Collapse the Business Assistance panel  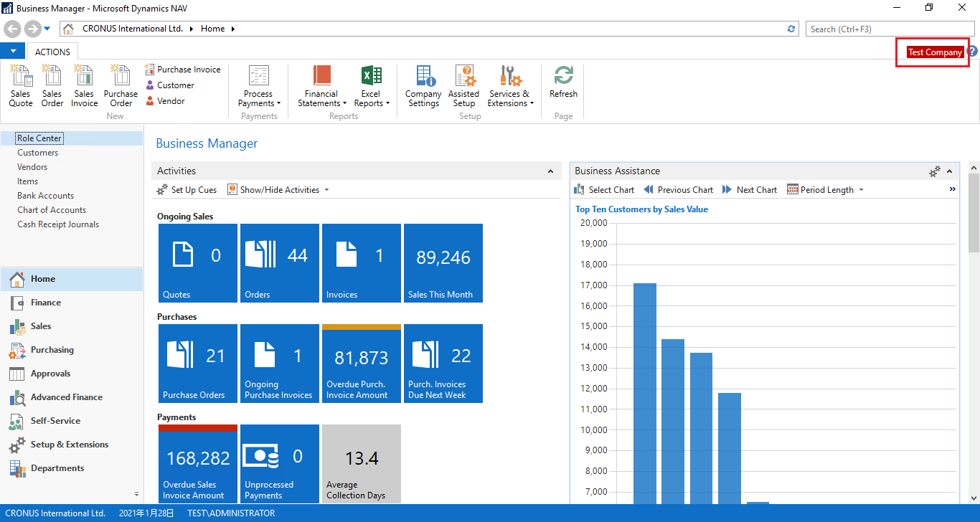(x=949, y=171)
